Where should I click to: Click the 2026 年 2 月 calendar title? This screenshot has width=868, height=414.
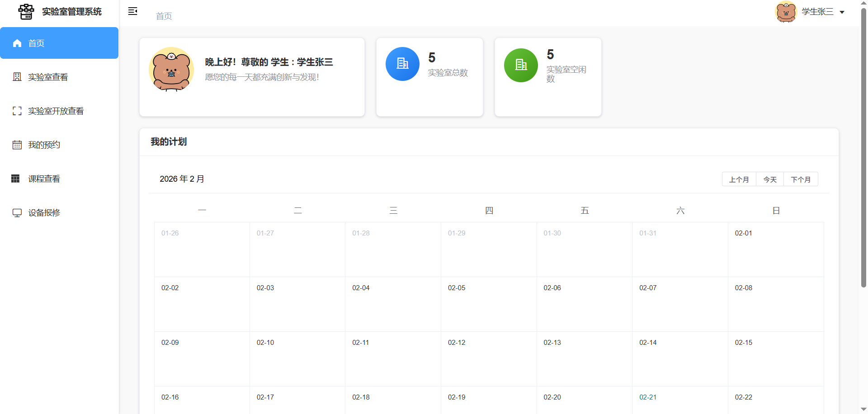pos(182,179)
